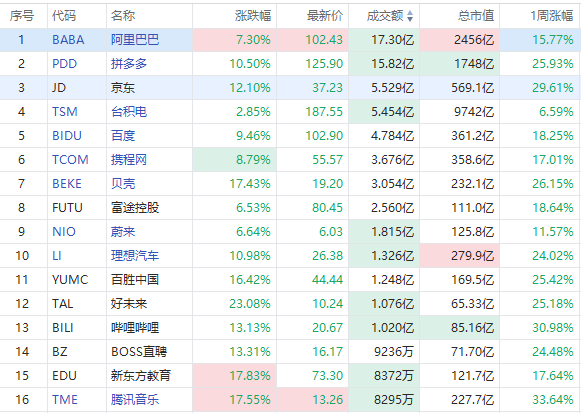This screenshot has width=581, height=413.
Task: Open 理想汽车 stock link
Action: click(135, 256)
